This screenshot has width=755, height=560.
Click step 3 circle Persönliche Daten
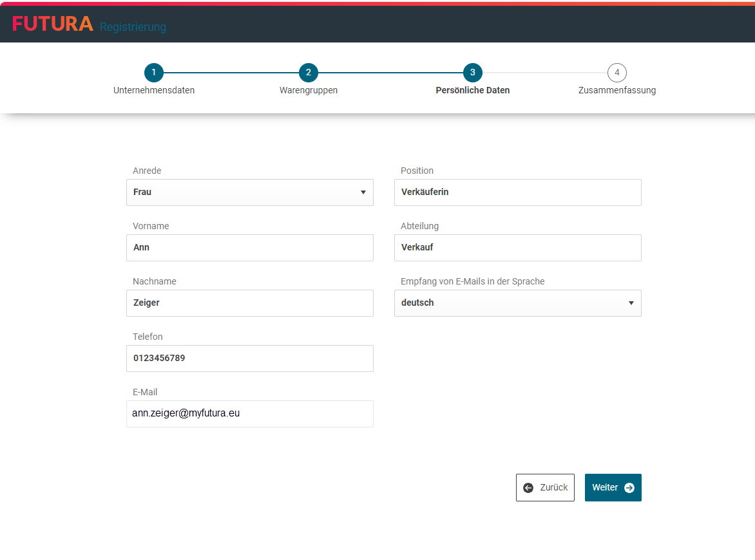point(473,73)
